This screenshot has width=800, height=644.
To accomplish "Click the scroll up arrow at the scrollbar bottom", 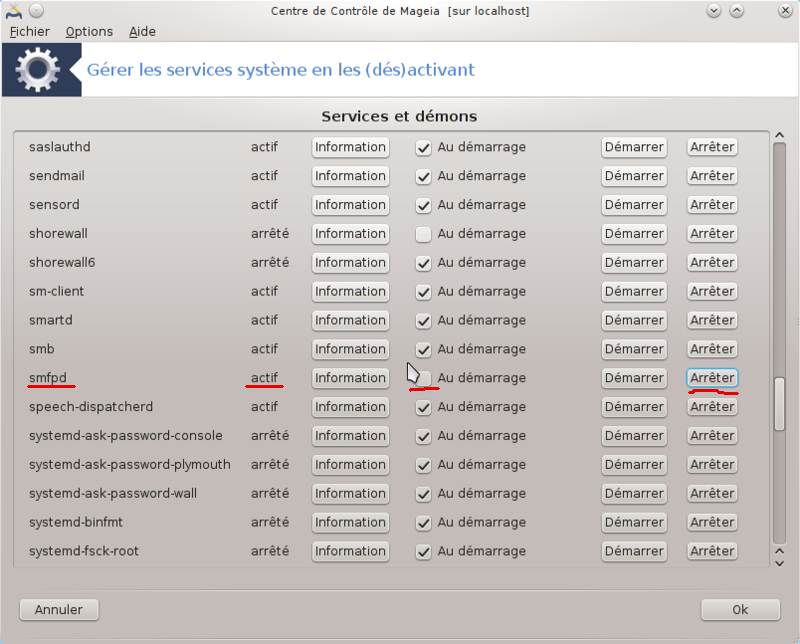I will (779, 551).
